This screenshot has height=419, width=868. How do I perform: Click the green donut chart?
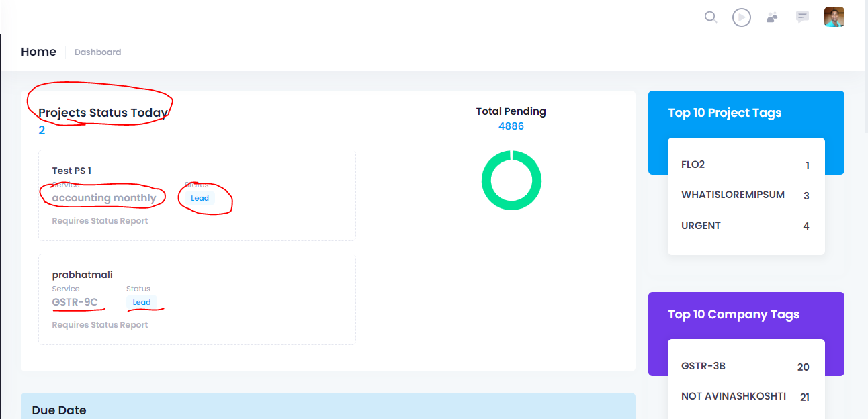point(512,180)
